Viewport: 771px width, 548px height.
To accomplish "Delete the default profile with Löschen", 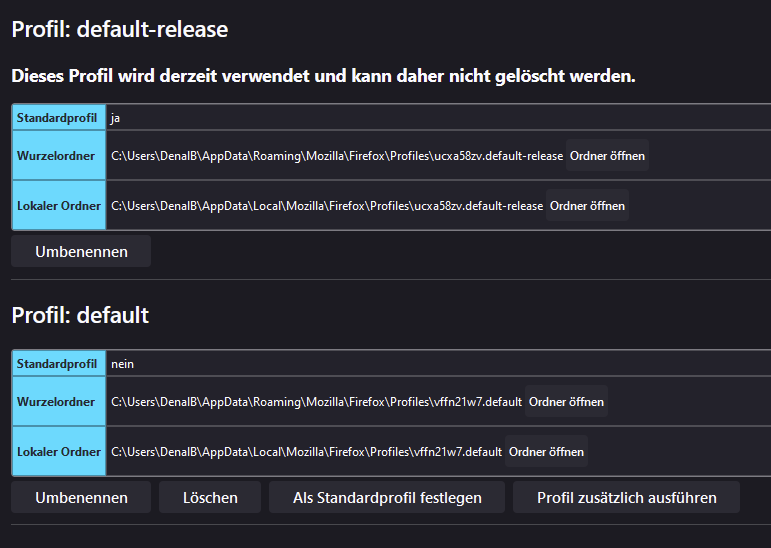I will tap(210, 498).
